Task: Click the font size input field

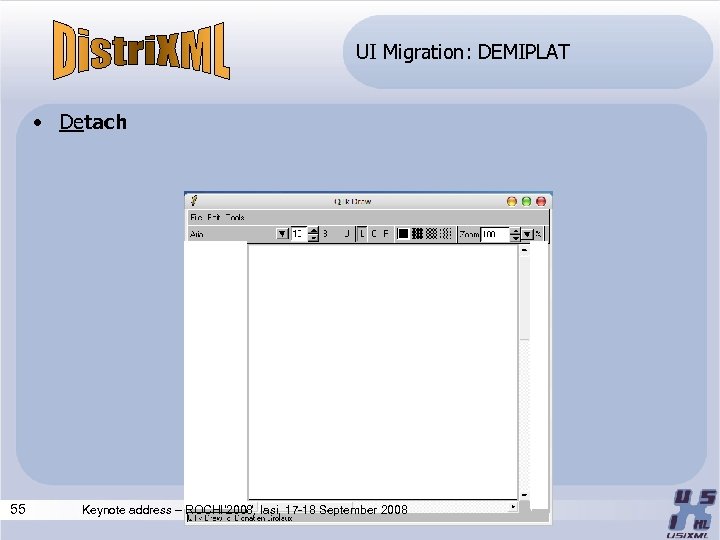Action: (298, 234)
